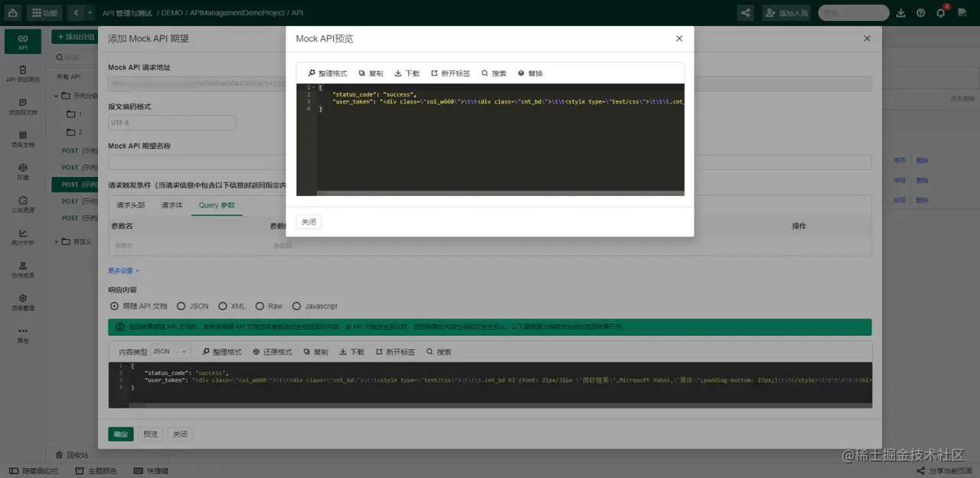The width and height of the screenshot is (980, 478).
Task: Click 复制 in the preview dialog toolbar
Action: tap(371, 74)
